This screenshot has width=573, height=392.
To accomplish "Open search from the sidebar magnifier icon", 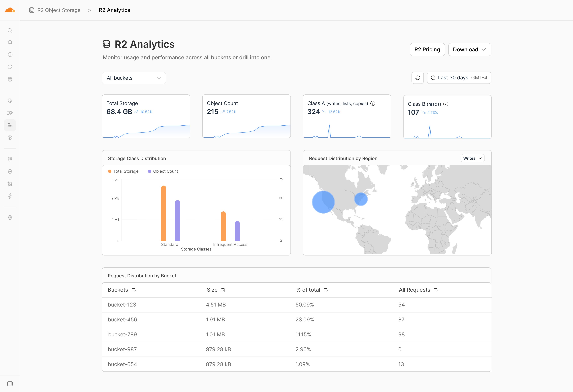I will click(x=10, y=30).
